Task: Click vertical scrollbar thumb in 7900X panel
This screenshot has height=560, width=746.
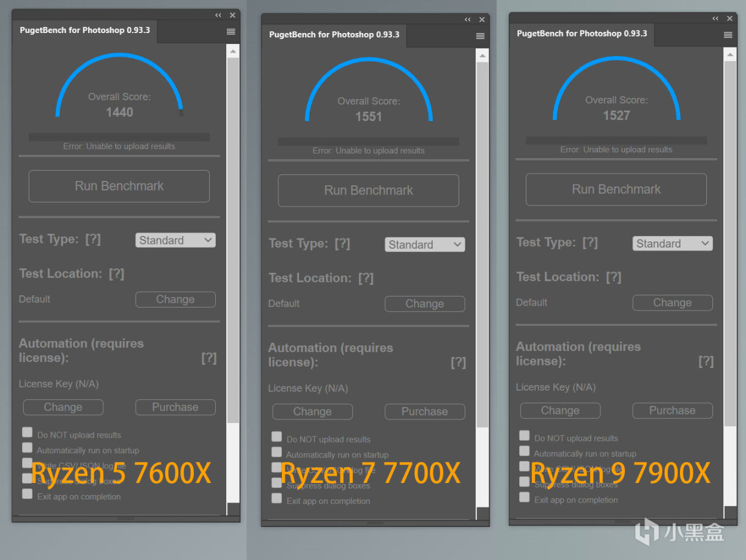Action: pos(730,245)
